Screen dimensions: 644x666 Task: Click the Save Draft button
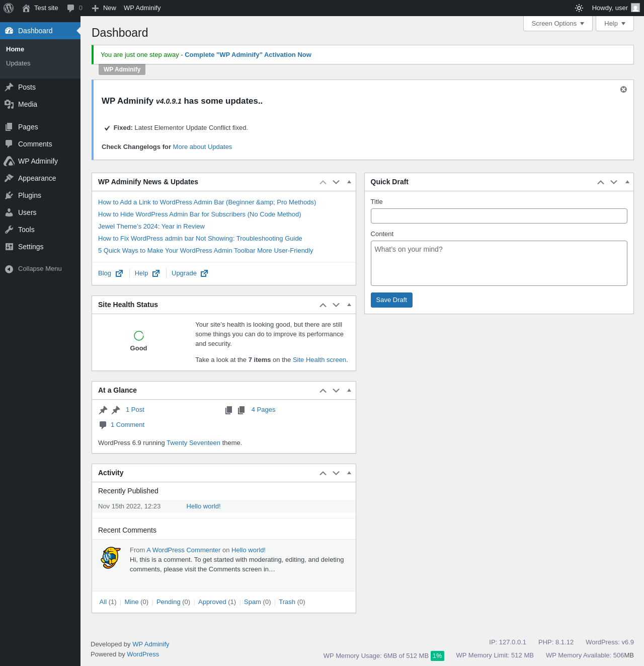[391, 300]
